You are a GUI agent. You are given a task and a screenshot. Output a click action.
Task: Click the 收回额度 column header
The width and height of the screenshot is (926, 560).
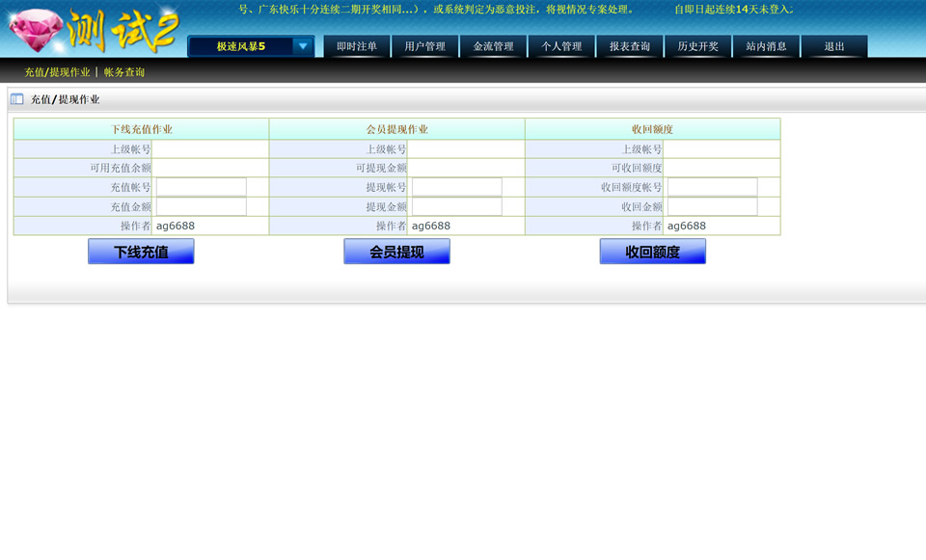tap(653, 129)
